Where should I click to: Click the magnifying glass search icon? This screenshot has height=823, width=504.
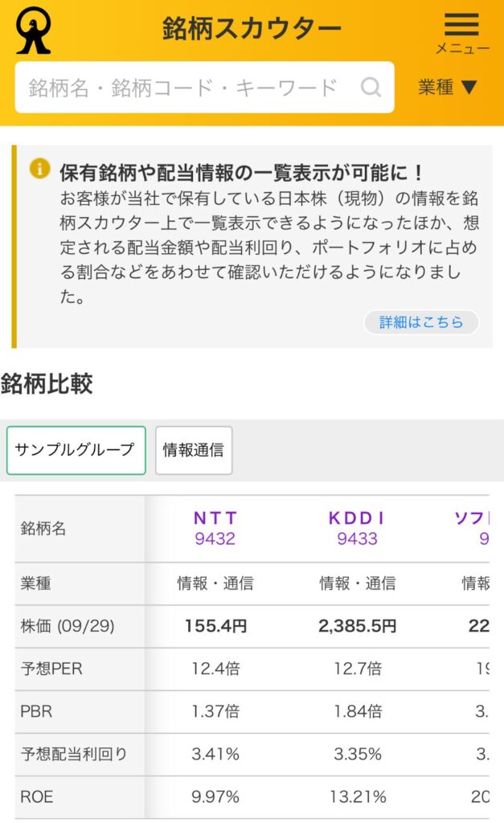pos(371,87)
